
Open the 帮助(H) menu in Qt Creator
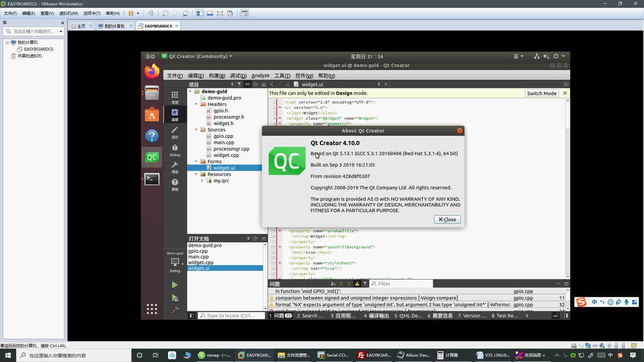[327, 75]
